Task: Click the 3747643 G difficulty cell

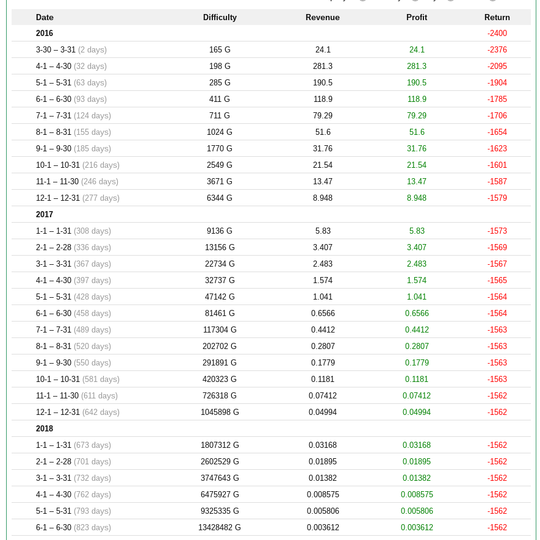Action: coord(220,478)
